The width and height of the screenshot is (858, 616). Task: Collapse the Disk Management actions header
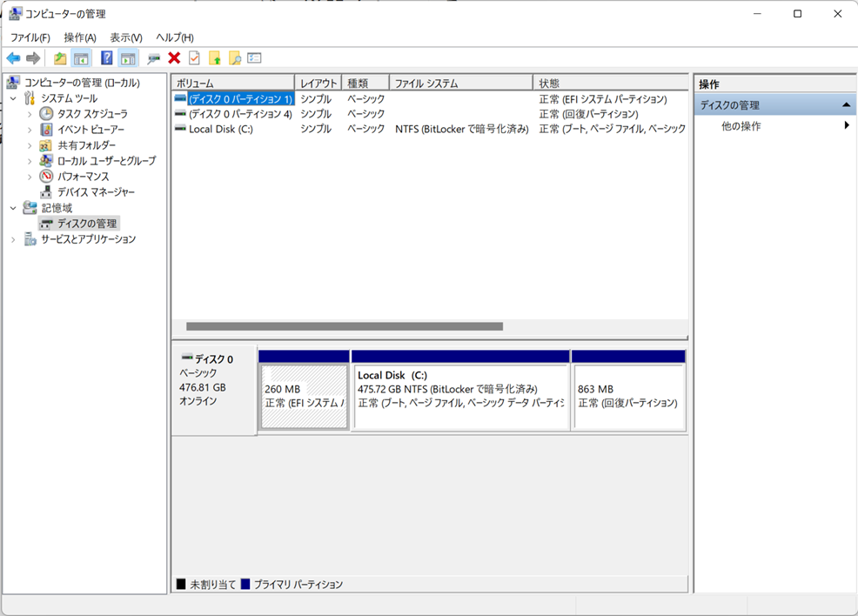848,104
